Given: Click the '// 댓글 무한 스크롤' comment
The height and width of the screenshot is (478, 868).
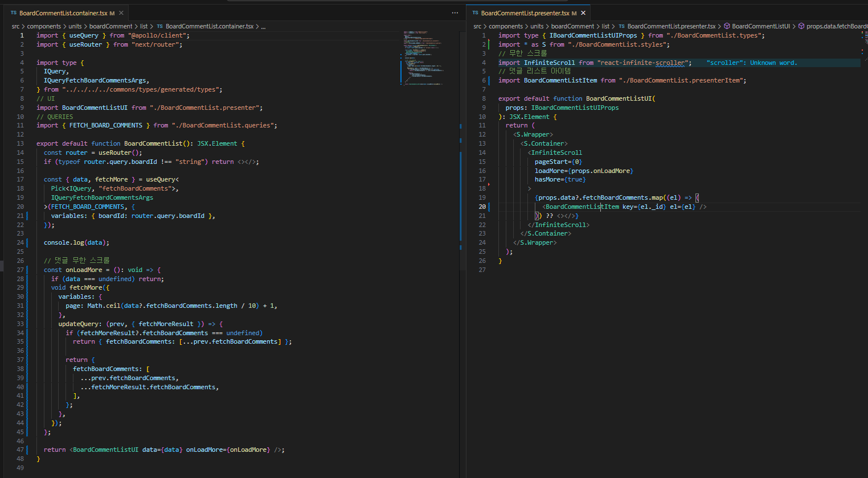Looking at the screenshot, I should pos(77,261).
